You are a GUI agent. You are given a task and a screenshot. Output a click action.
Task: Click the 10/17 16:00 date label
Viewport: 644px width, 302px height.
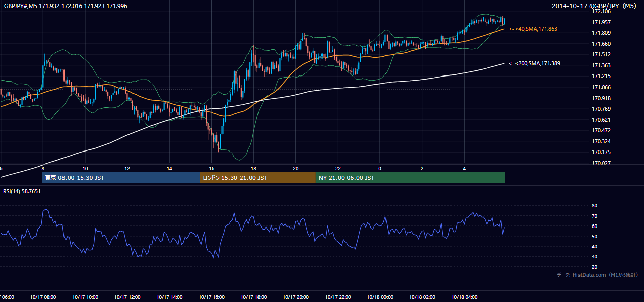(x=211, y=297)
